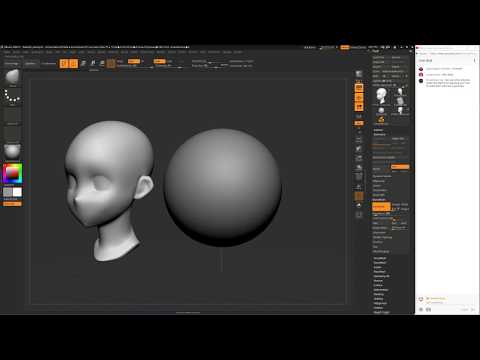The height and width of the screenshot is (360, 480).
Task: Collapse the Geometry section
Action: pos(379,135)
